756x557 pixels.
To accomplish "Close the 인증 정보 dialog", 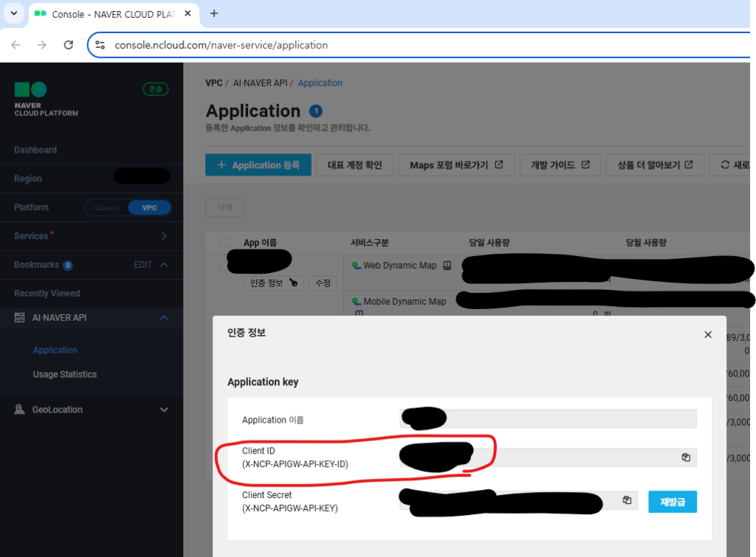I will [x=708, y=334].
